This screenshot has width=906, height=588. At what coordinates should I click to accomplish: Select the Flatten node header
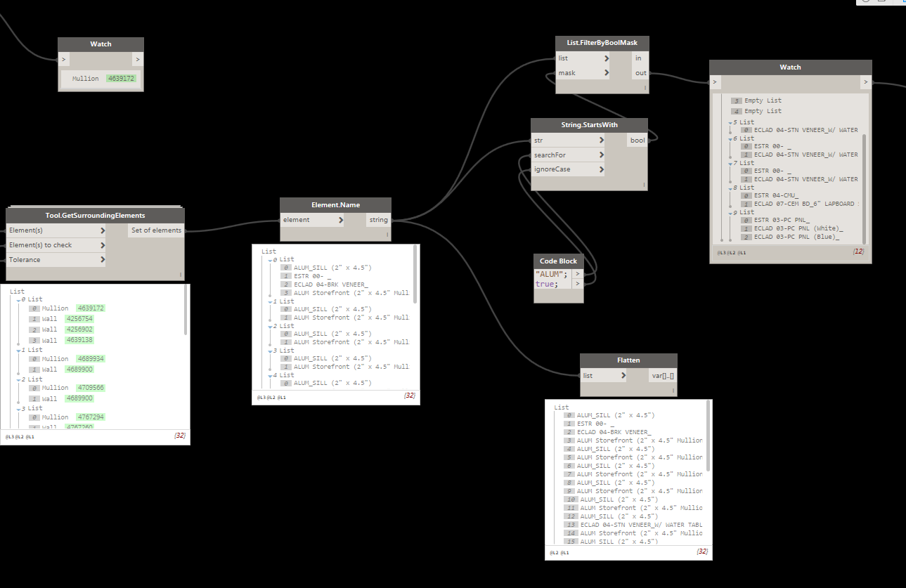[x=628, y=360]
